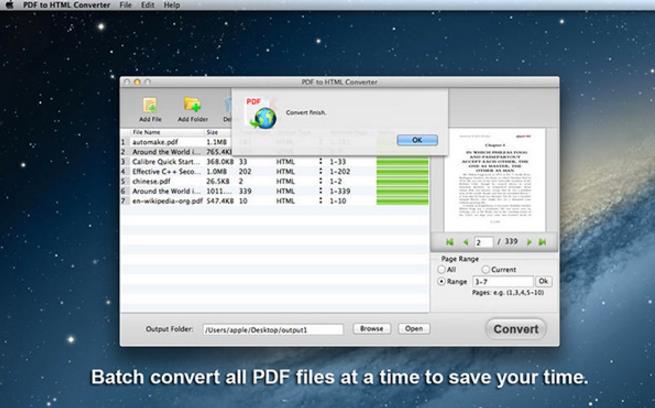Screen dimensions: 655x408
Task: Choose the Range radio button
Action: (x=441, y=281)
